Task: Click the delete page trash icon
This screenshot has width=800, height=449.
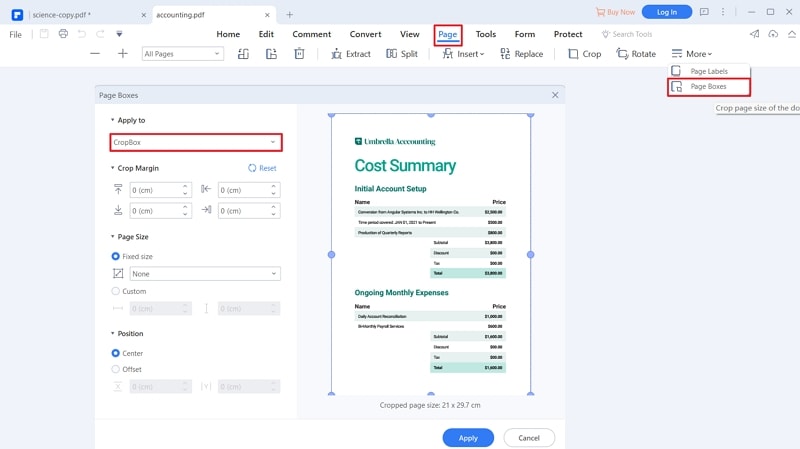Action: (299, 54)
